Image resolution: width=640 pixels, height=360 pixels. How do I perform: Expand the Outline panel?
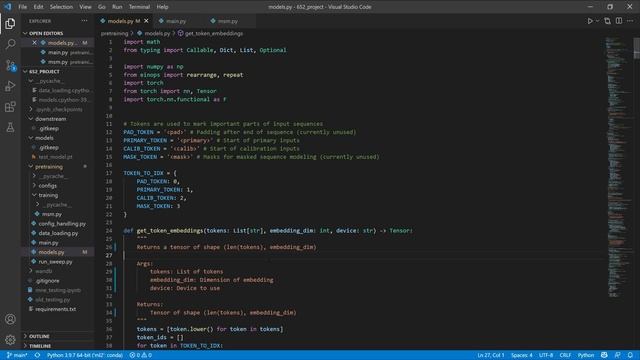coord(39,336)
